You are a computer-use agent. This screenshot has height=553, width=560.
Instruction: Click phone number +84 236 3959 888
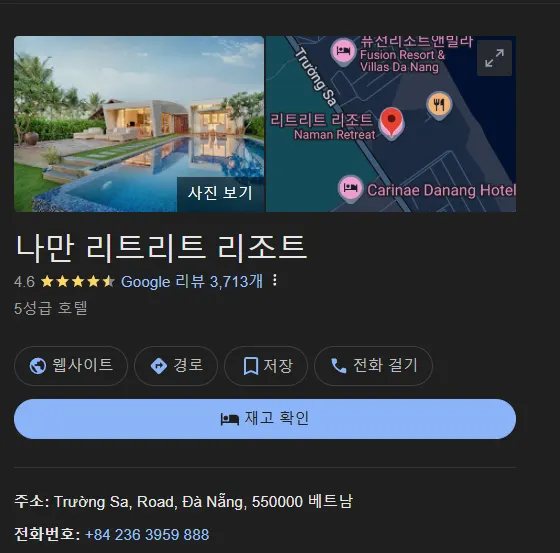tap(147, 535)
